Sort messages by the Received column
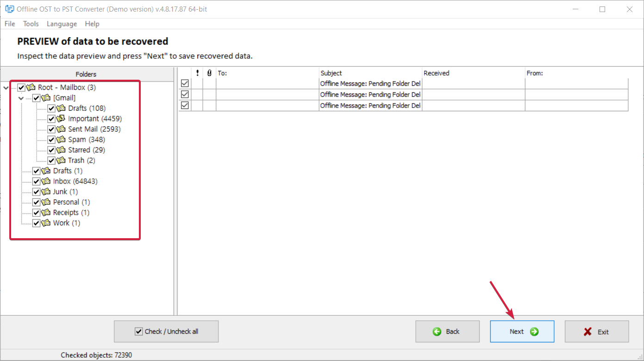 474,73
